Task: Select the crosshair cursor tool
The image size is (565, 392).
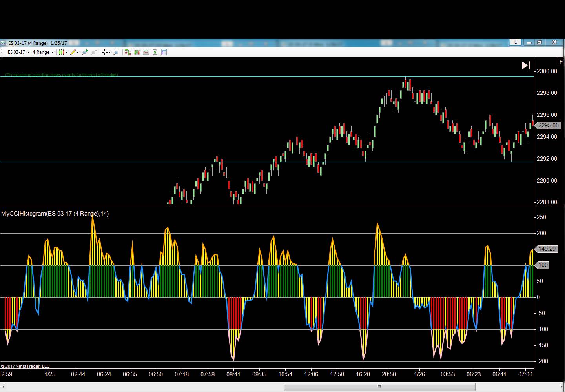Action: pyautogui.click(x=105, y=52)
